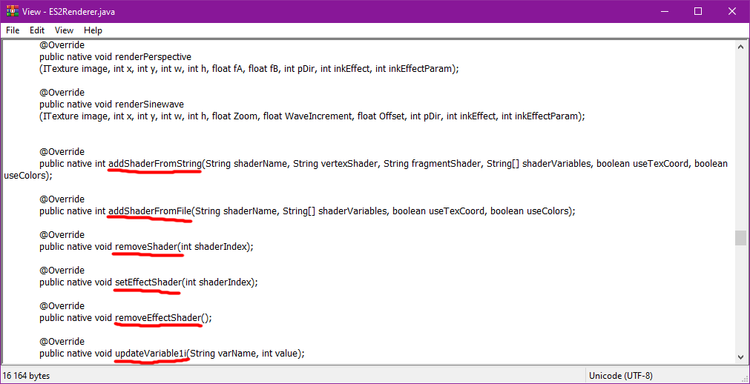Click the scrollbar down arrow
This screenshot has height=384, width=750.
coord(740,357)
